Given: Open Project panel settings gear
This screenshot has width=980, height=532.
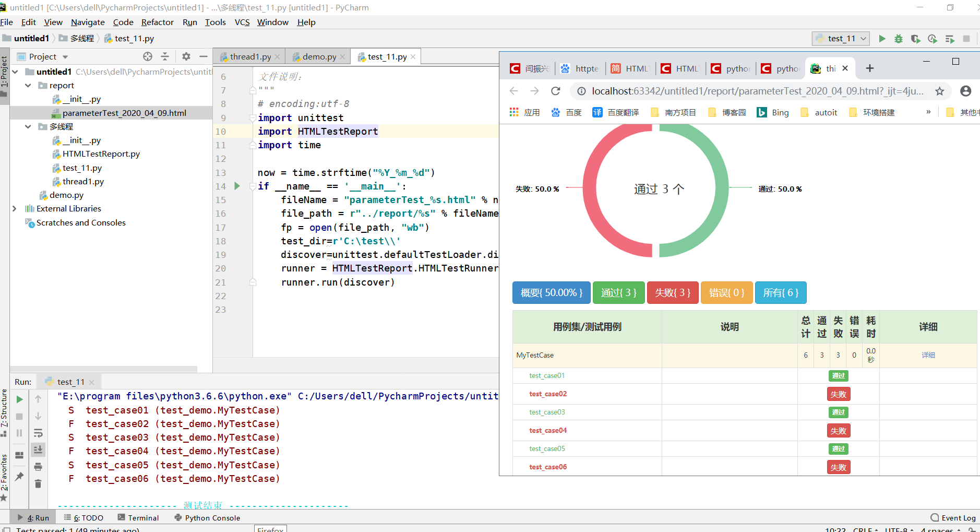Looking at the screenshot, I should [186, 56].
